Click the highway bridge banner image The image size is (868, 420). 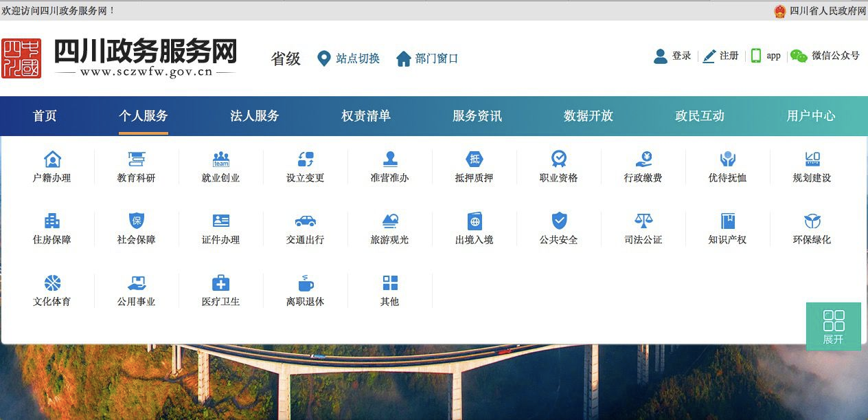click(x=434, y=382)
